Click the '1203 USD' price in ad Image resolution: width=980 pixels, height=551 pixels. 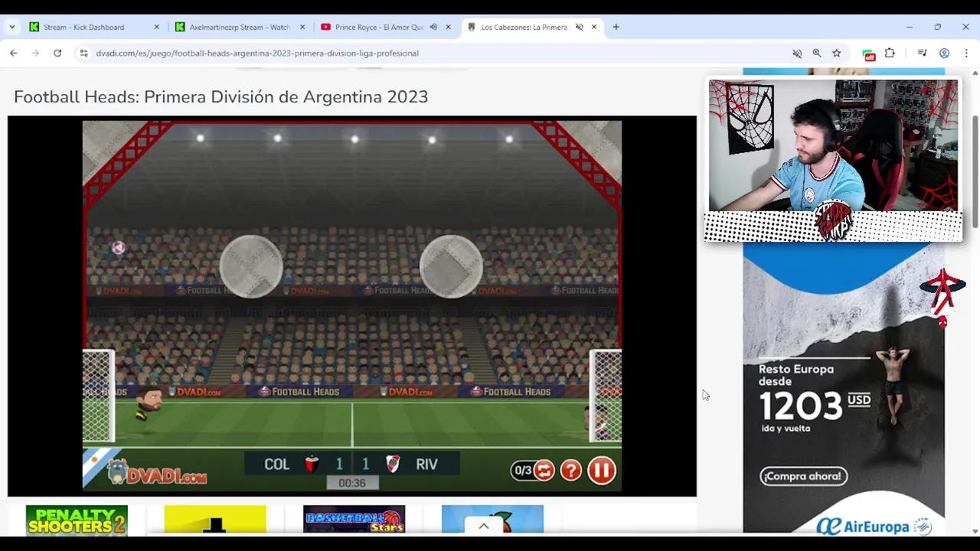point(815,406)
